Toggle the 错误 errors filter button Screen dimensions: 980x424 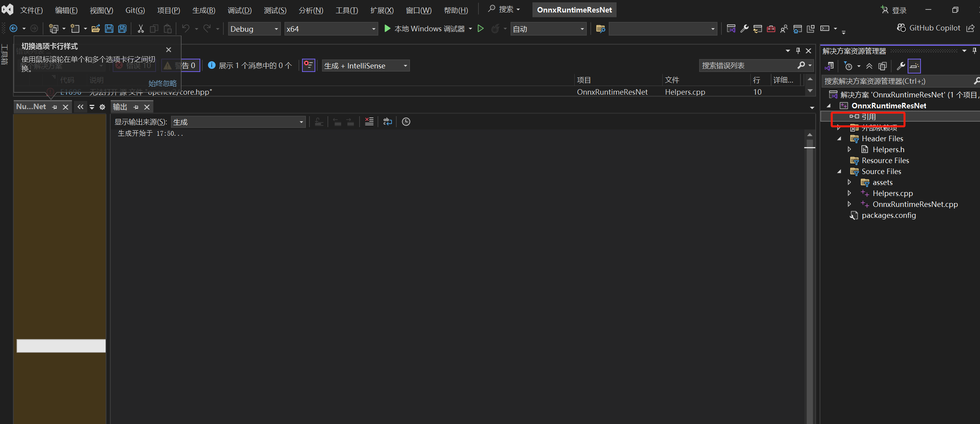134,65
